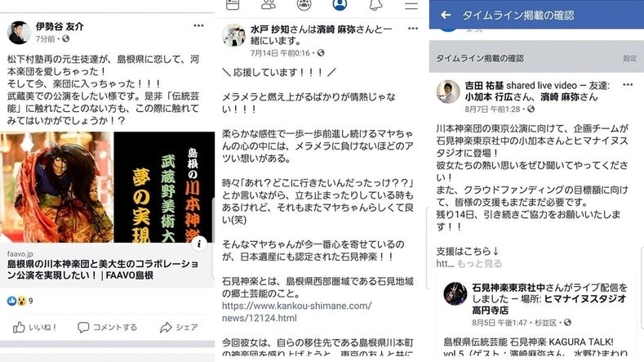Open 伊勢谷 友介 profile picture

[19, 33]
